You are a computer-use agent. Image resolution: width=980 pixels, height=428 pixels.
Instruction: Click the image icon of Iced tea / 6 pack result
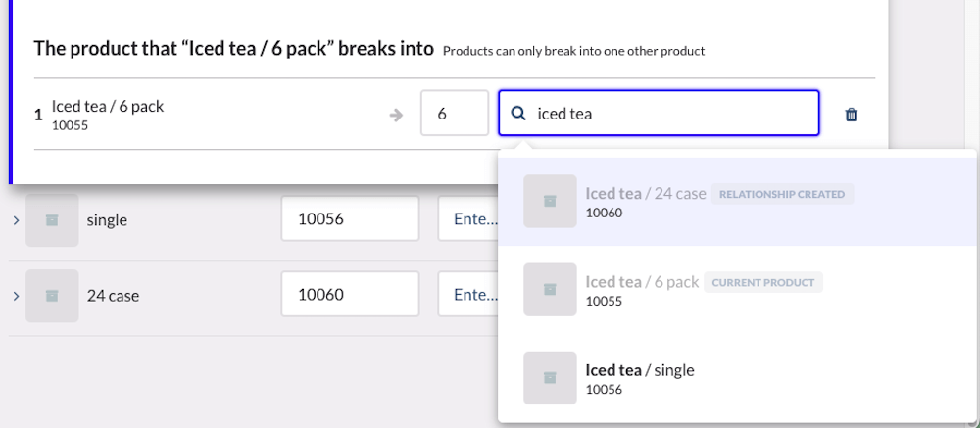point(550,290)
